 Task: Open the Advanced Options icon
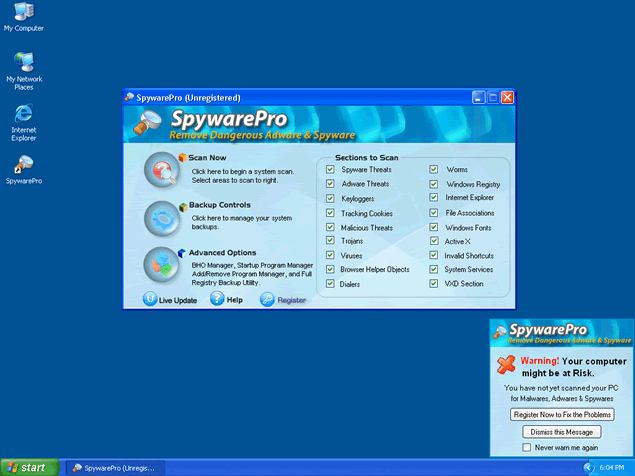pos(160,264)
